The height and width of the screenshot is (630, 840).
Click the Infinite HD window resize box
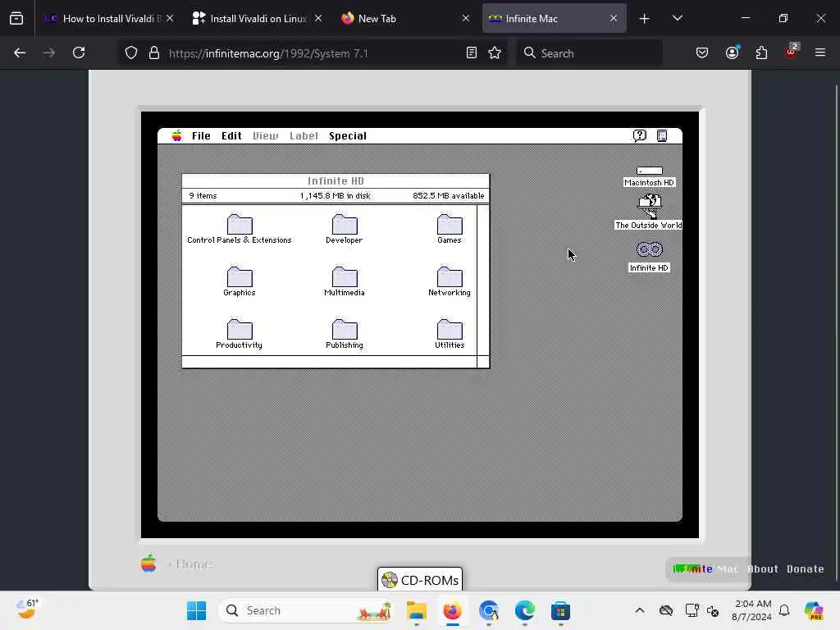(483, 362)
